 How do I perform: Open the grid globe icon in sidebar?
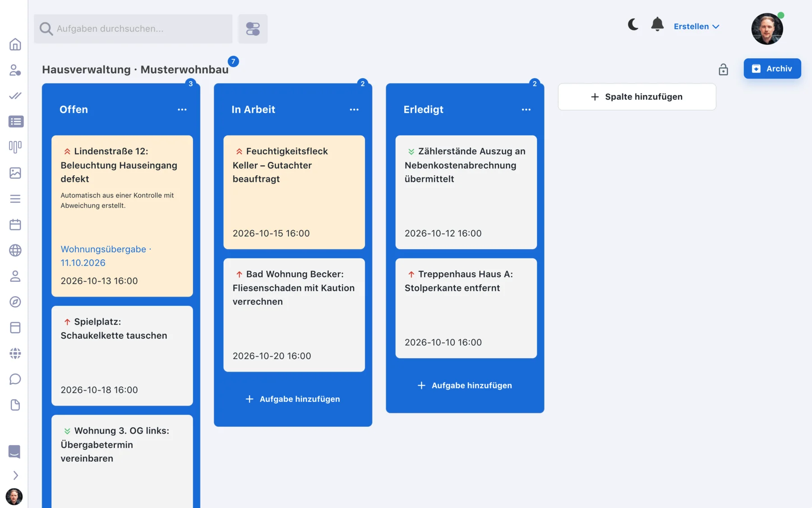click(15, 353)
